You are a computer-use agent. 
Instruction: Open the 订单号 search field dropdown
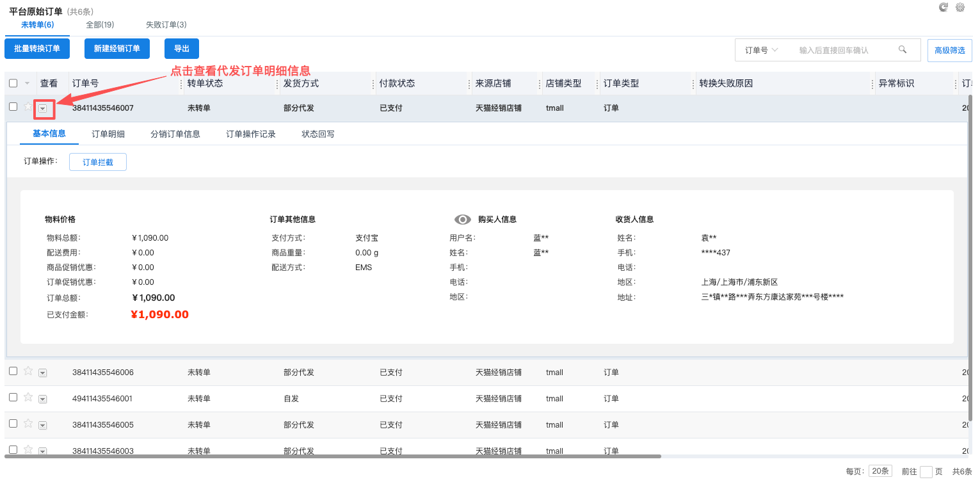(x=761, y=50)
